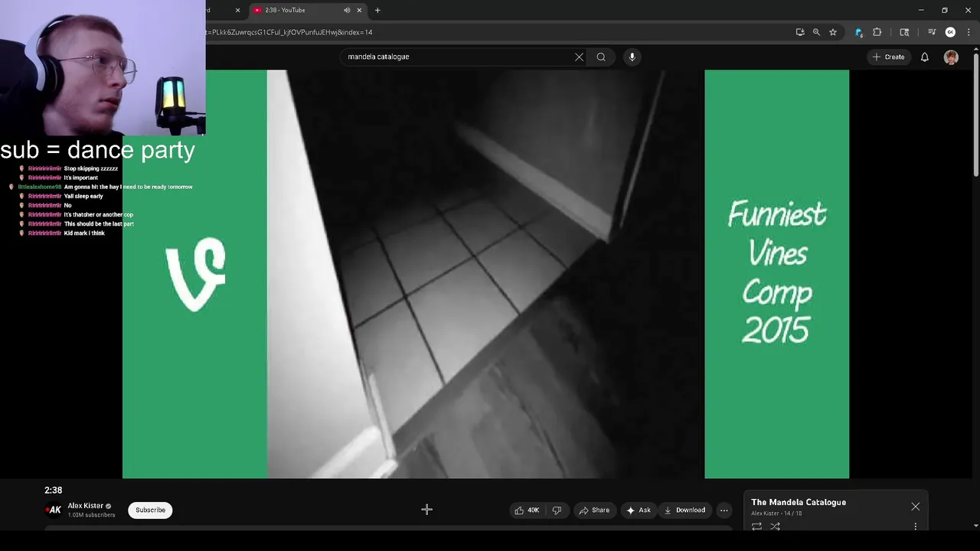Click the white plus cursor icon below video
This screenshot has height=551, width=980.
click(x=427, y=509)
